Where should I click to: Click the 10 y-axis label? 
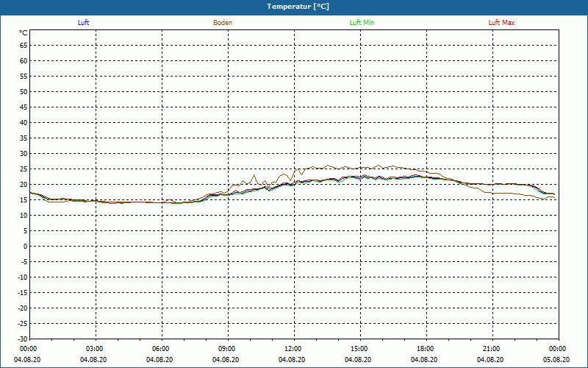pos(24,216)
